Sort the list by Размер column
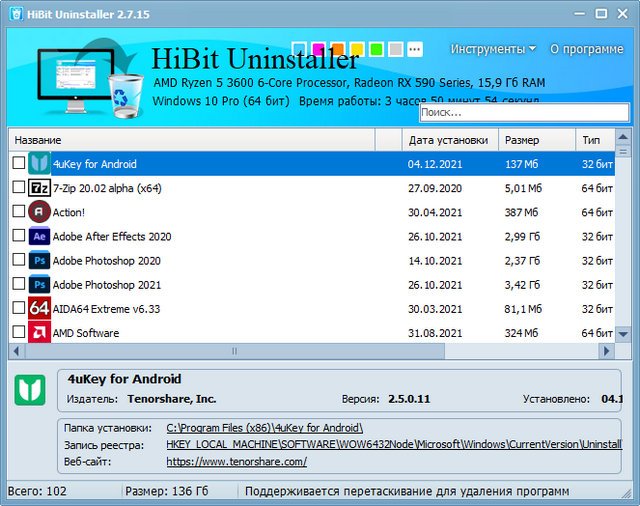Screen dimensions: 640x506 (x=522, y=140)
